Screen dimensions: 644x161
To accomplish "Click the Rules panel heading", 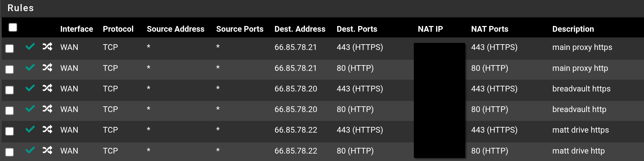I will (x=21, y=8).
